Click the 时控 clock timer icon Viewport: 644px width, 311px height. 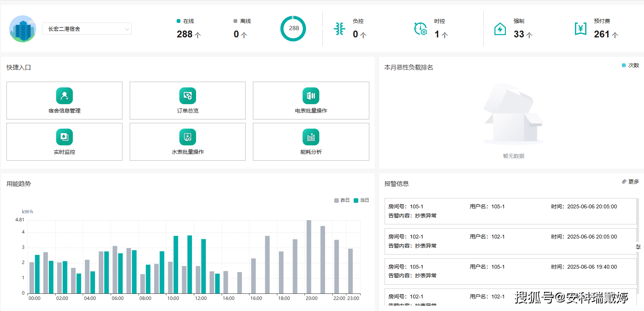point(420,29)
